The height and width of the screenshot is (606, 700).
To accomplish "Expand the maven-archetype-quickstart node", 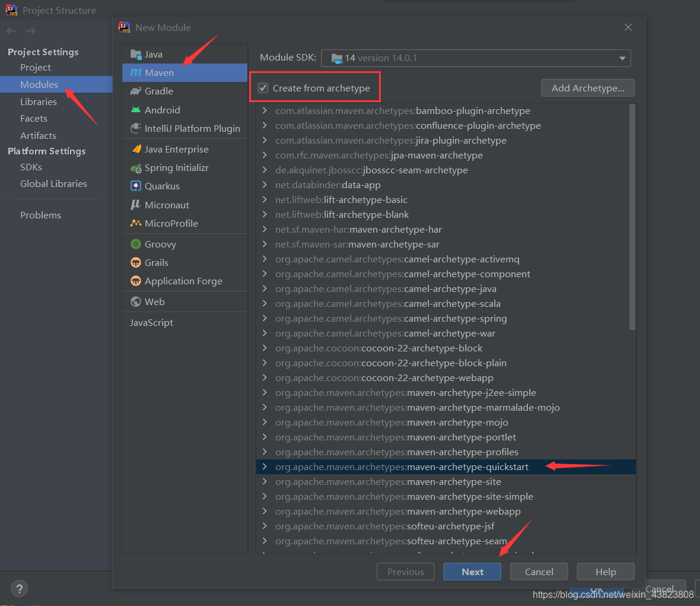I will (265, 467).
